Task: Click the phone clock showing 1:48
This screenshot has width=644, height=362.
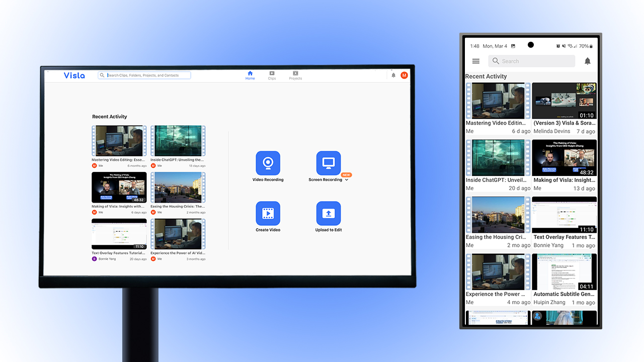Action: click(x=475, y=46)
